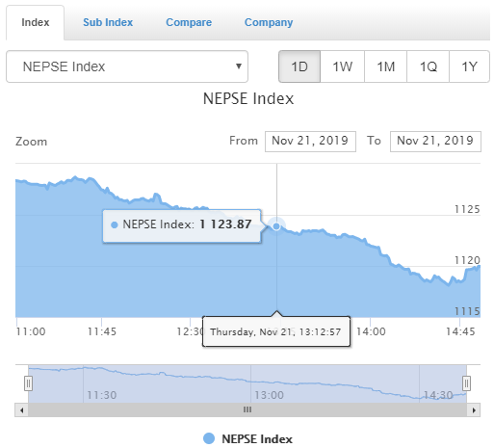
Task: Click the 11:45 x-axis label
Action: (x=102, y=331)
